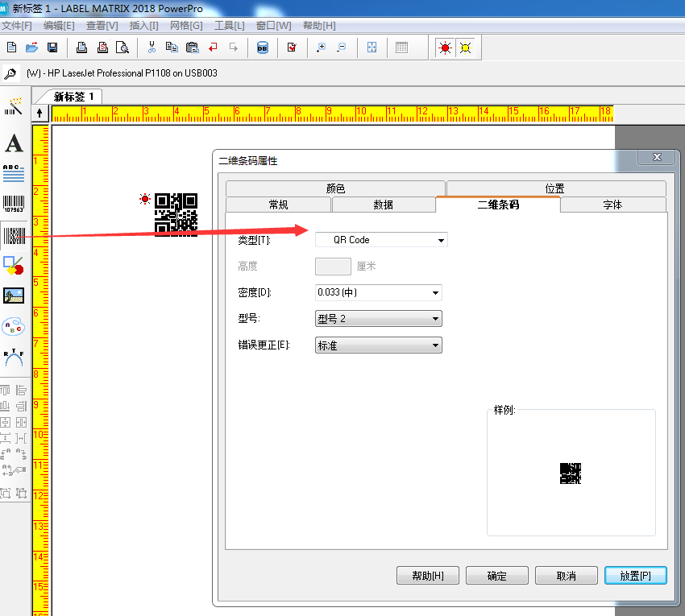The width and height of the screenshot is (685, 616).
Task: Click the 样例 barcode preview
Action: pos(571,473)
